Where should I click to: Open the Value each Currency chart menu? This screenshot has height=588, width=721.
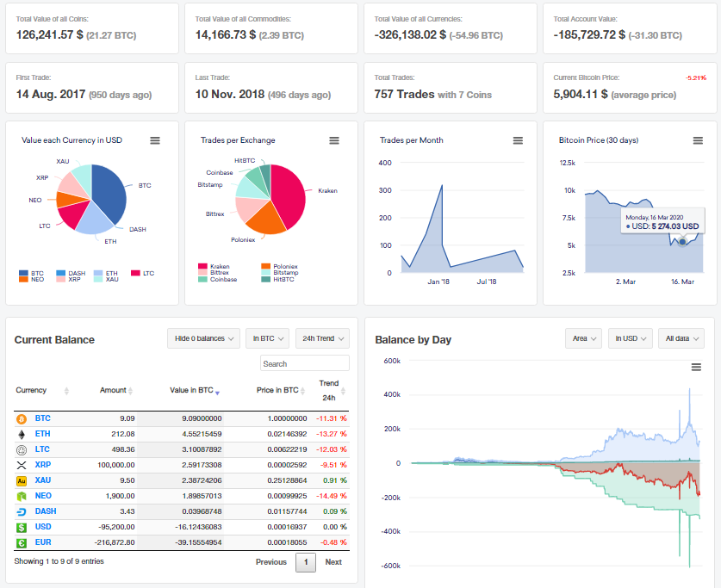[155, 140]
